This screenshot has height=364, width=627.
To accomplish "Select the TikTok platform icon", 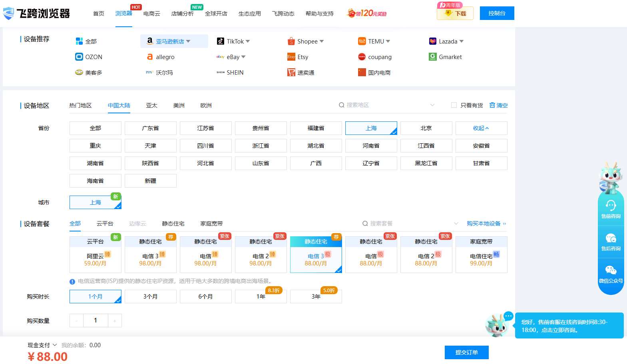I will pyautogui.click(x=220, y=41).
